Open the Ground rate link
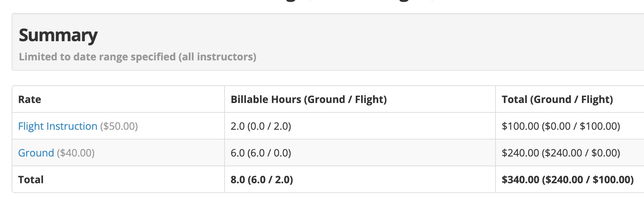 (x=36, y=153)
